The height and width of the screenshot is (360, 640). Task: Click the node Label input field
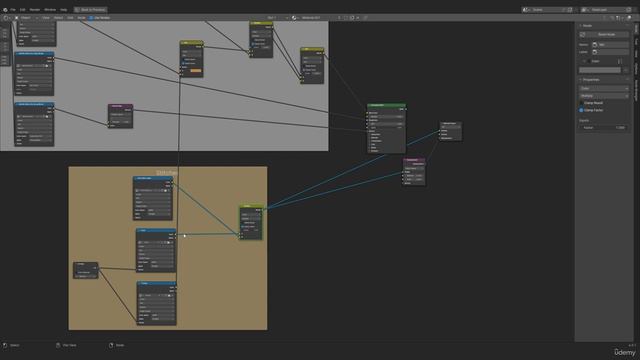pyautogui.click(x=611, y=52)
